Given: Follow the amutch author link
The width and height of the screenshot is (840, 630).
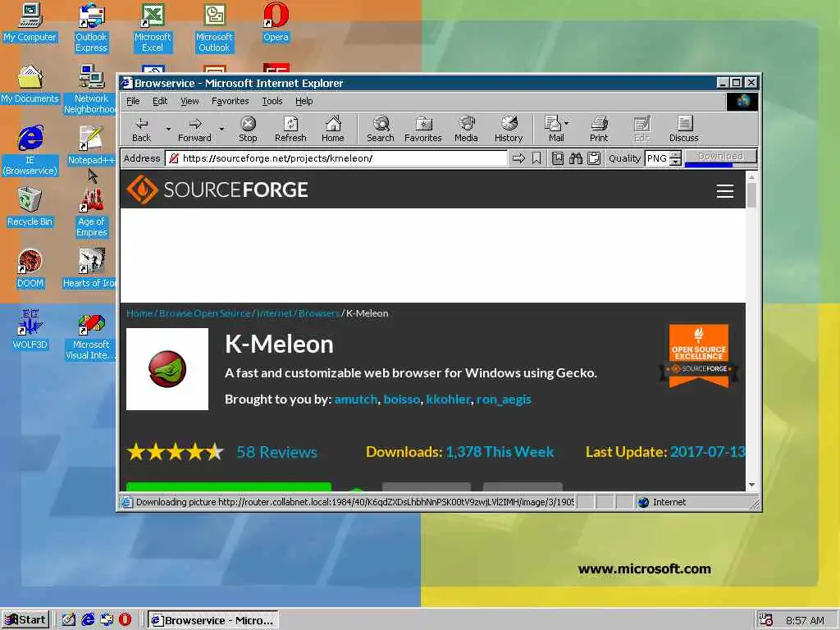Looking at the screenshot, I should [x=356, y=399].
